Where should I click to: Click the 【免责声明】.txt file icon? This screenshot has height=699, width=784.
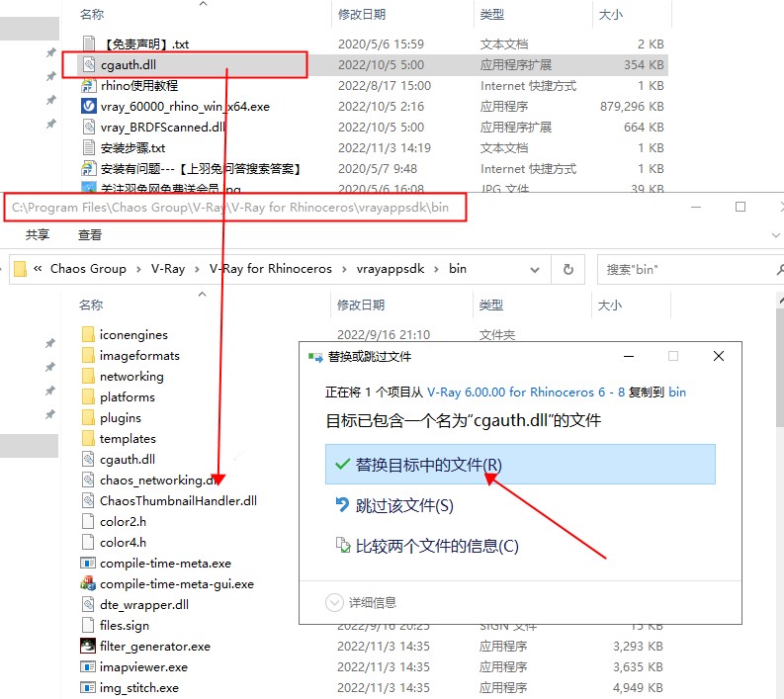pos(89,44)
